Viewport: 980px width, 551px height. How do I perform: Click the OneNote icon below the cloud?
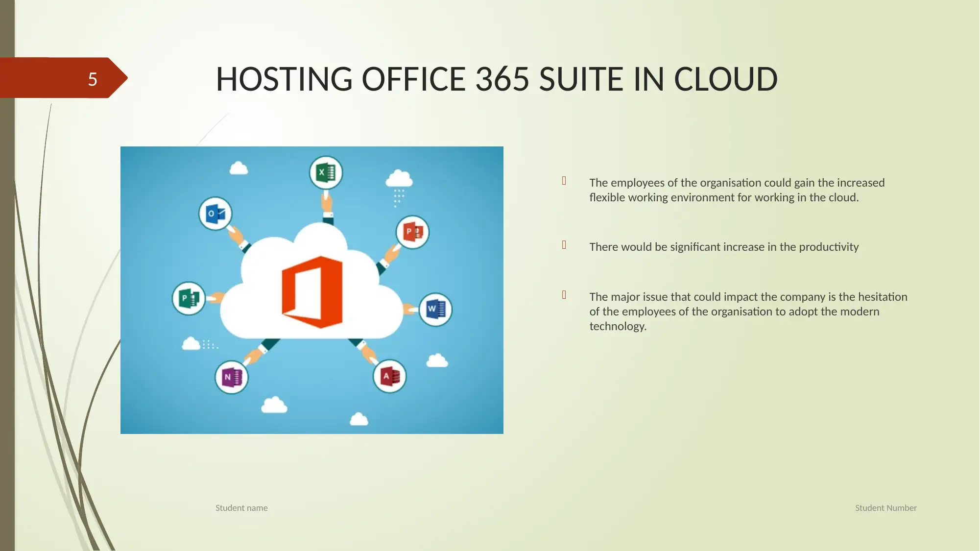click(x=232, y=377)
